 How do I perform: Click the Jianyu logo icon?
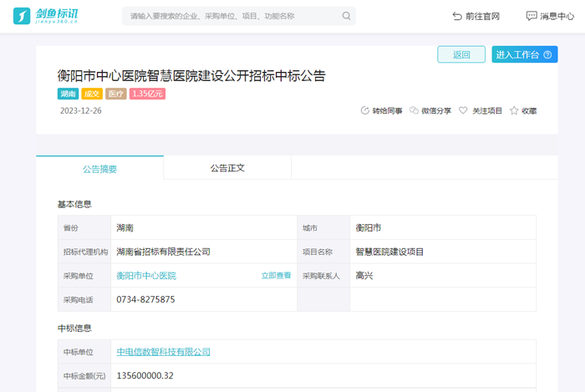[23, 16]
